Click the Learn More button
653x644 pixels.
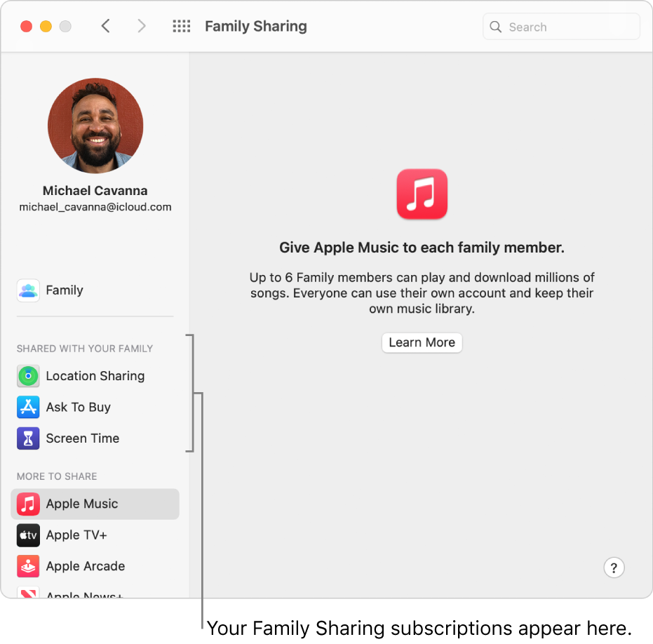422,343
